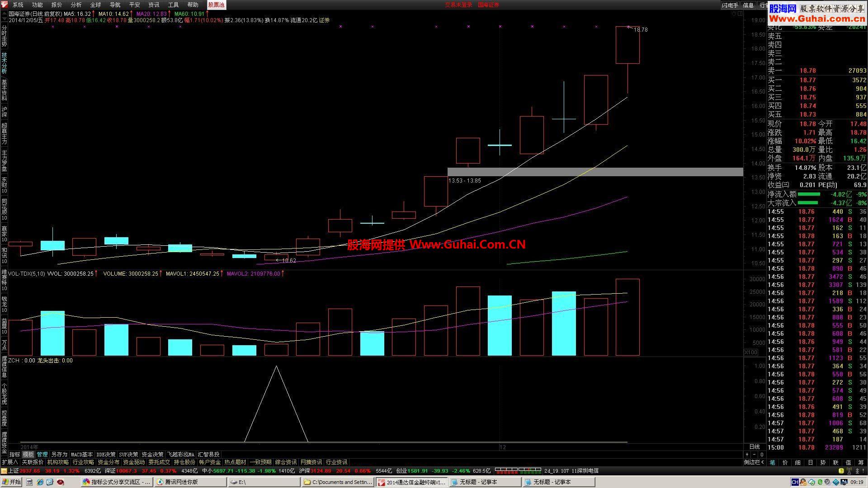Open the 帮助 menu
The height and width of the screenshot is (488, 868).
click(x=193, y=5)
